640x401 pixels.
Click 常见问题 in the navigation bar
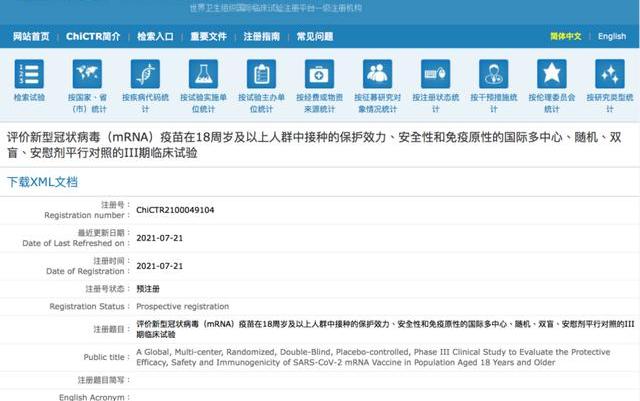[316, 37]
